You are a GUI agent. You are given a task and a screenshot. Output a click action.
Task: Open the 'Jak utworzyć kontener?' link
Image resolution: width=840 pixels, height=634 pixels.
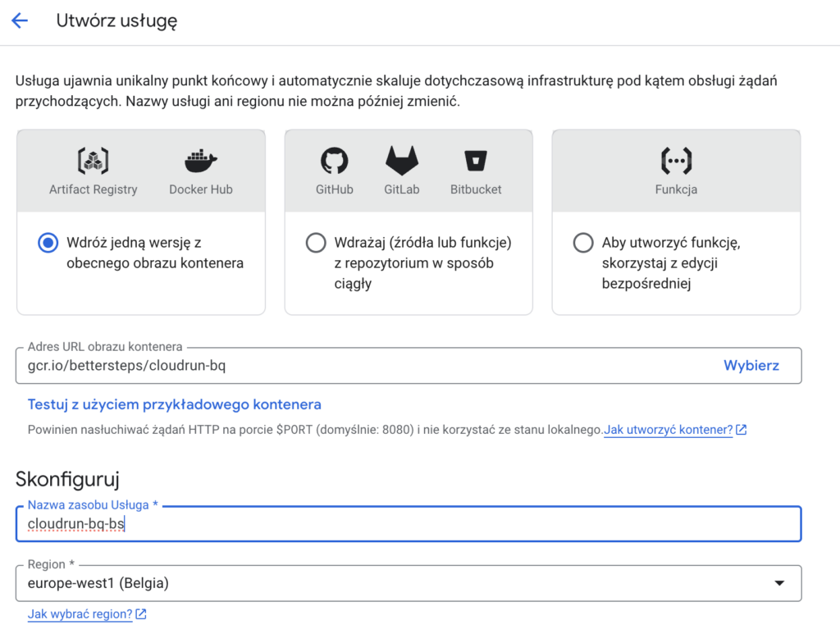[x=668, y=430]
